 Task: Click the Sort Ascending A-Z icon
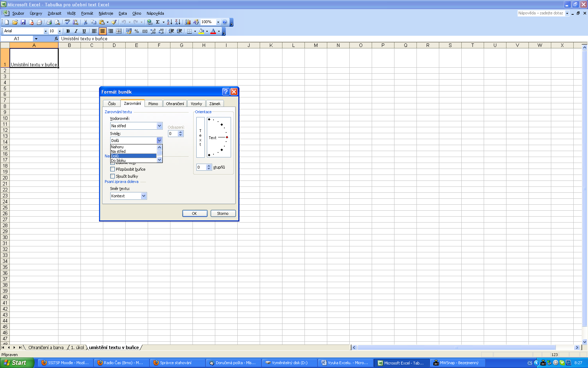click(x=169, y=22)
